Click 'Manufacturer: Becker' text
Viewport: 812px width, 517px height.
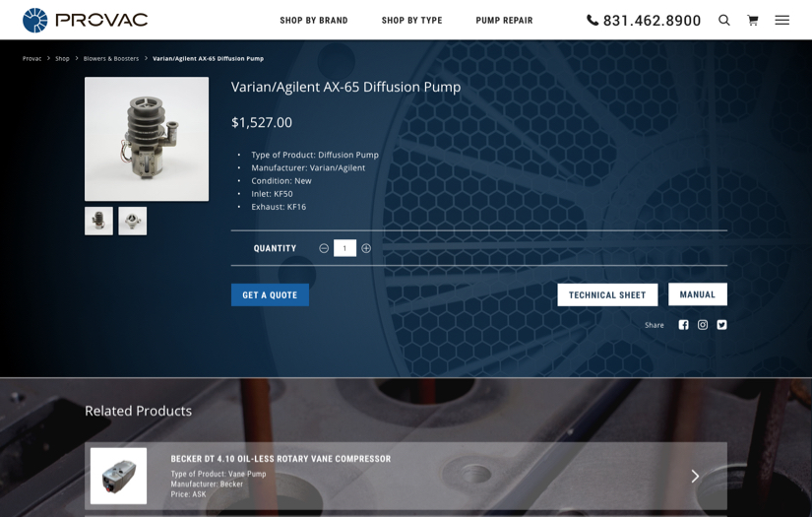tap(207, 484)
